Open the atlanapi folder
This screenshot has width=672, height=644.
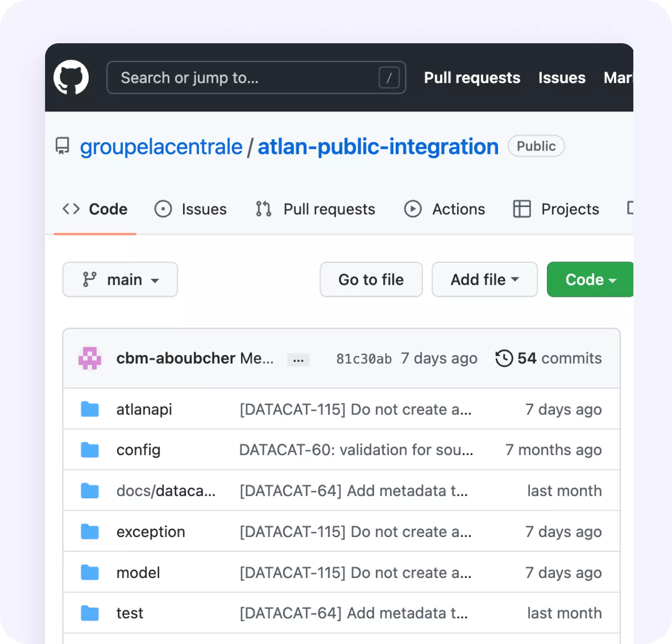[x=144, y=410]
